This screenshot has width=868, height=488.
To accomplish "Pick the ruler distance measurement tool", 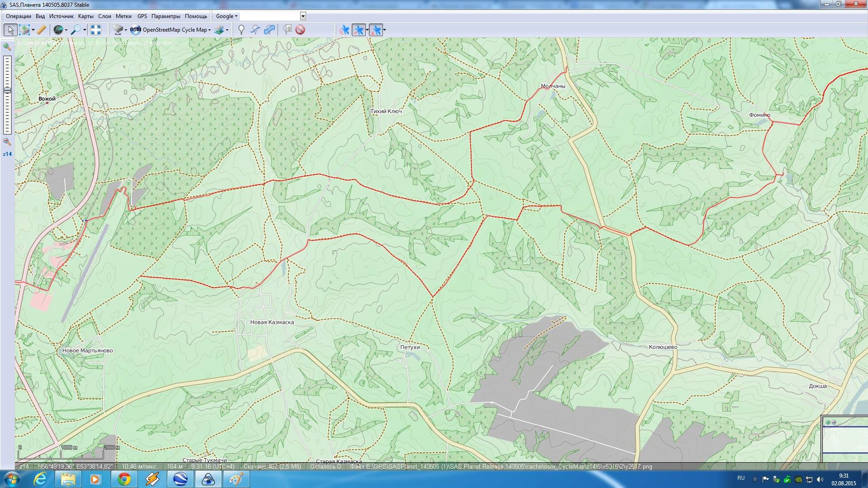I will (41, 30).
